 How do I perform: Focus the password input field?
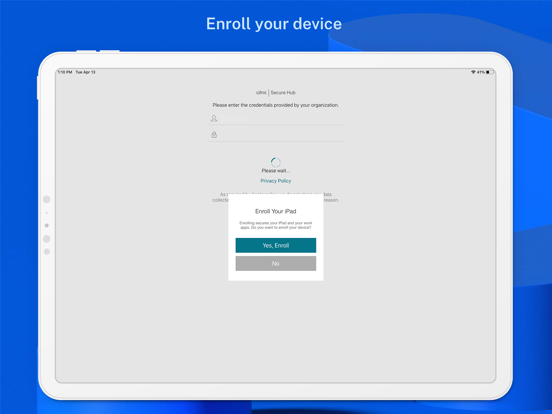pyautogui.click(x=276, y=134)
